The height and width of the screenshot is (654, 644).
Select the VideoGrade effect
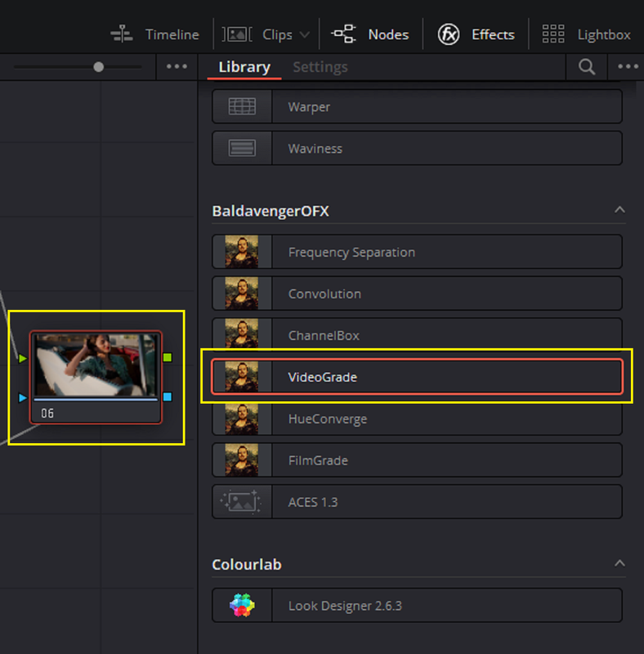pyautogui.click(x=417, y=377)
